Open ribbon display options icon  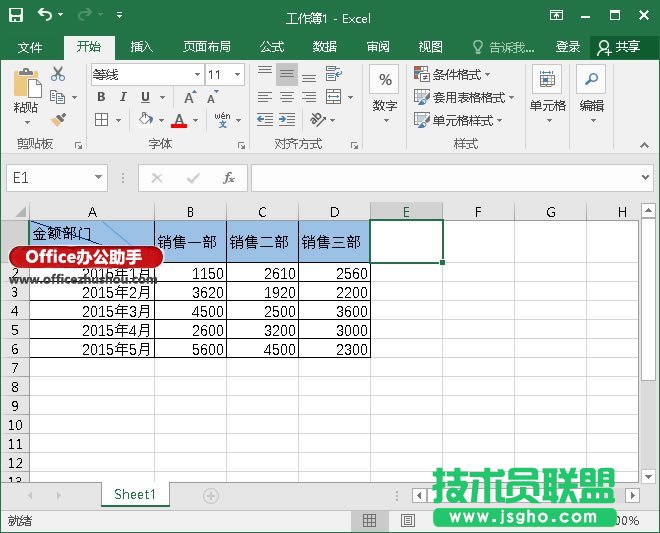[x=556, y=16]
